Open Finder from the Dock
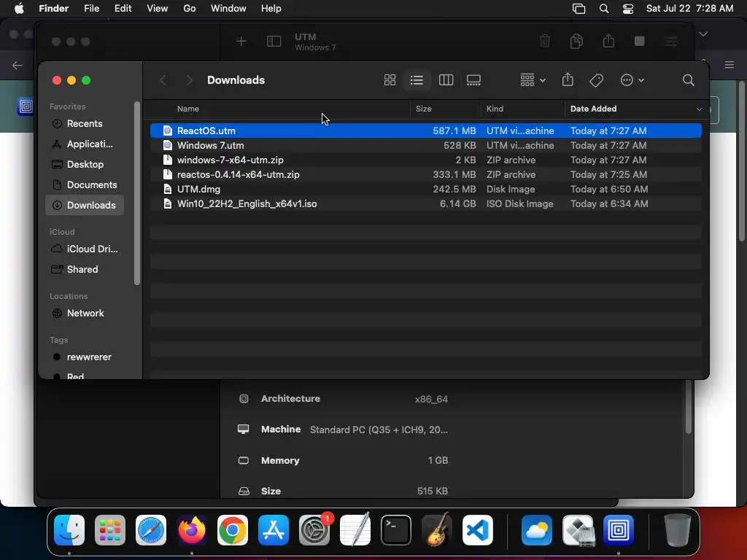The width and height of the screenshot is (747, 560). point(69,530)
